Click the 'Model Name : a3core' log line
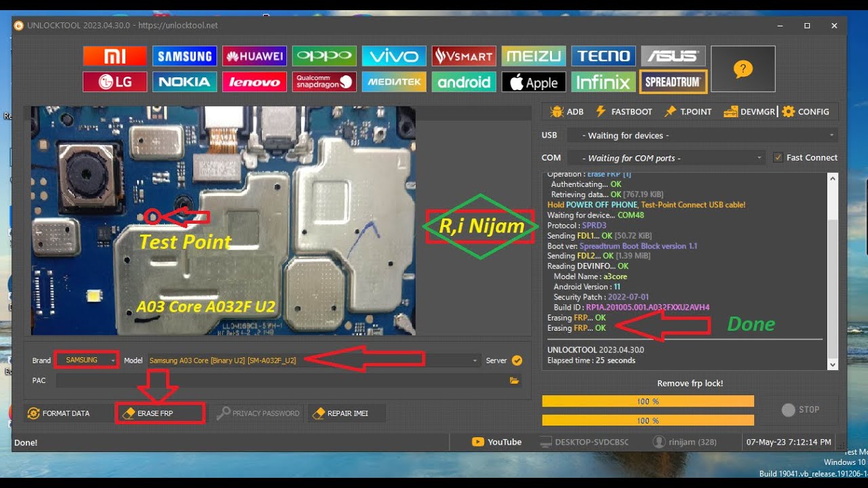This screenshot has height=488, width=868. (x=590, y=277)
